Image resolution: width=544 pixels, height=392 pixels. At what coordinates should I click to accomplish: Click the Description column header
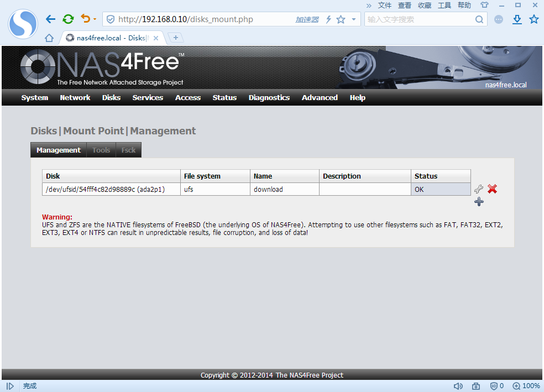point(365,176)
